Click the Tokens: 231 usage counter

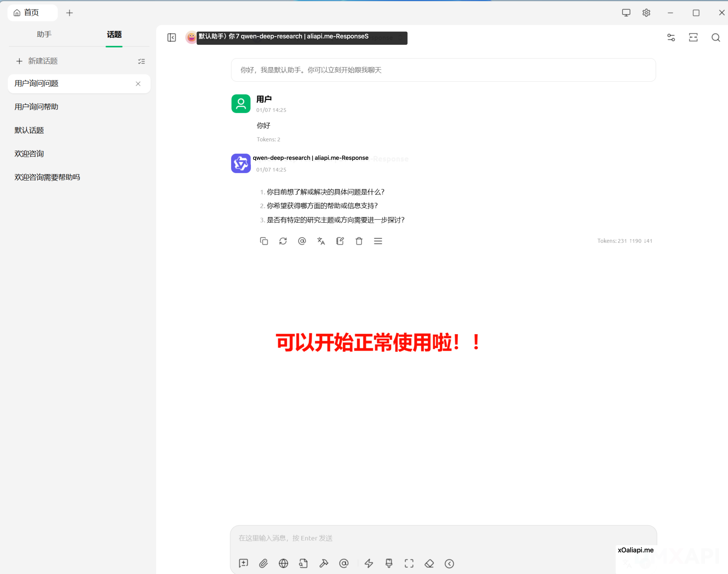click(625, 241)
